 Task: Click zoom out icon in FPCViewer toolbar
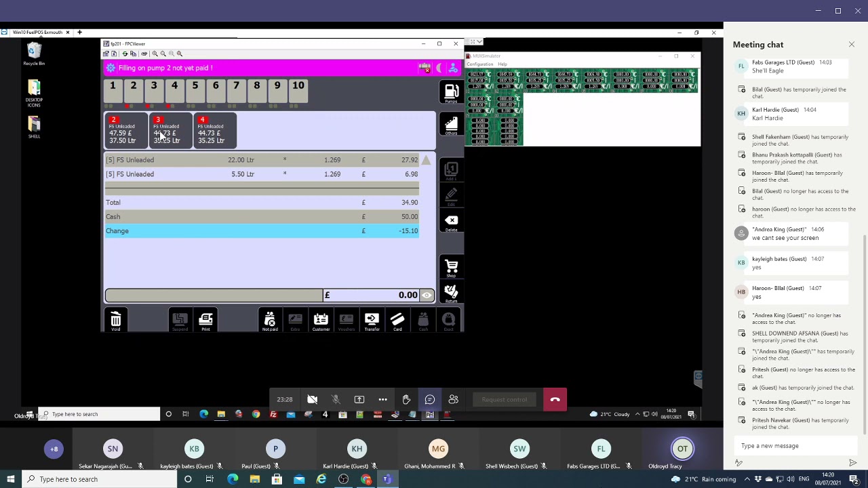[x=163, y=54]
